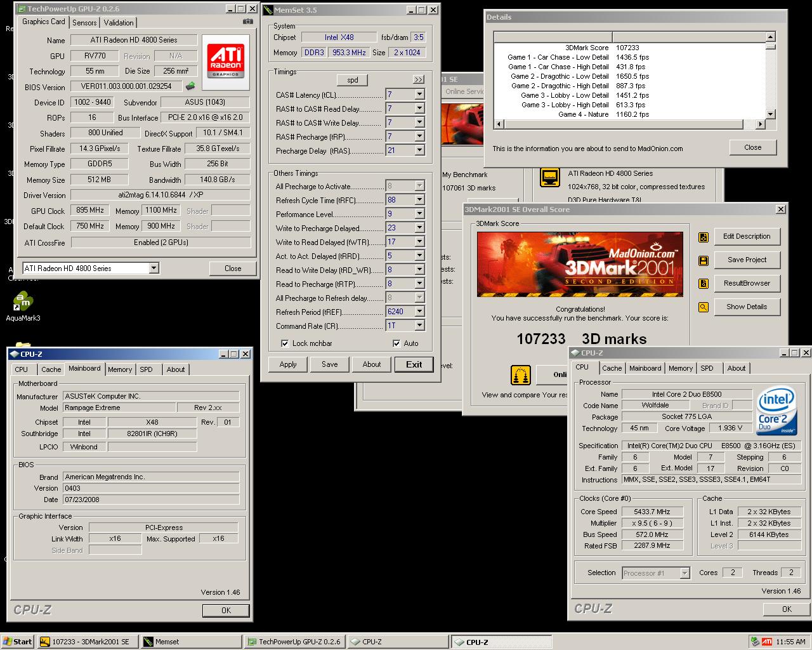Switch to the 3DMark2001 SE taskbar item
Screen dimensions: 812x650
(x=88, y=642)
